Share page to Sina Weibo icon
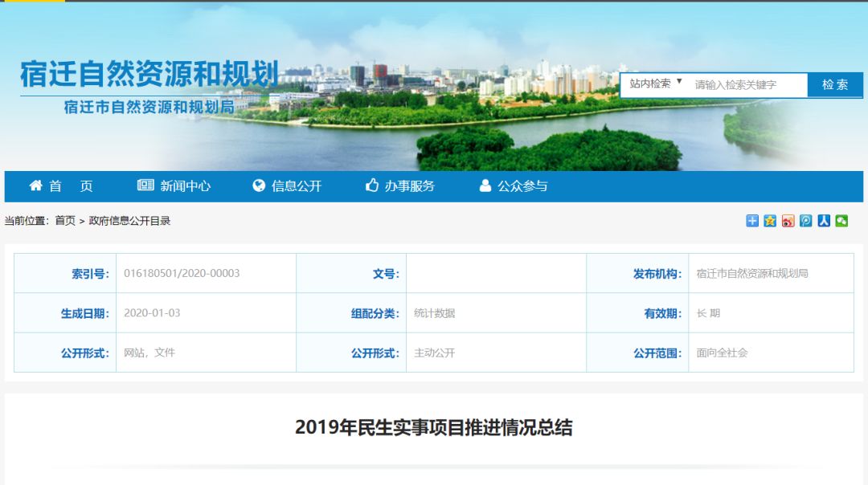The width and height of the screenshot is (868, 485). coord(788,221)
